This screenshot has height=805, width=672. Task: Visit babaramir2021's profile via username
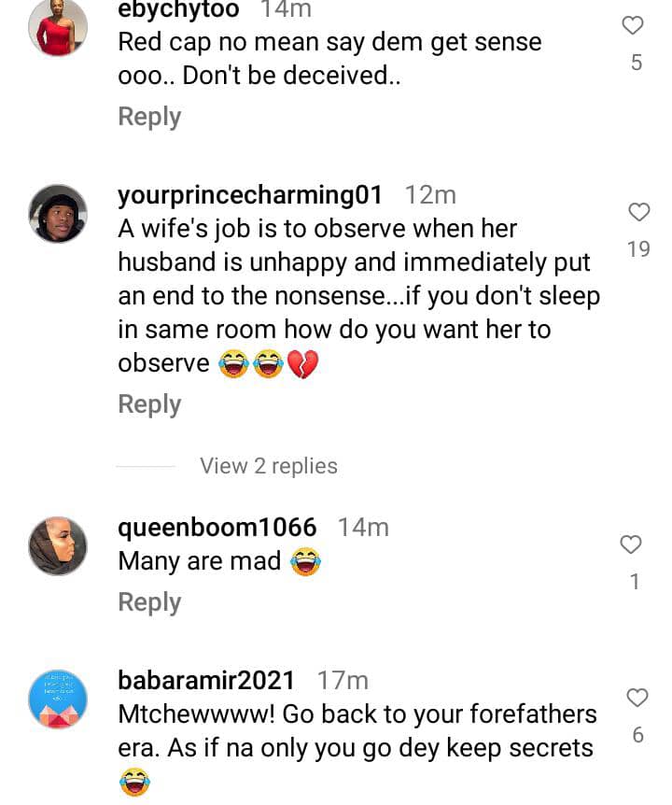tap(206, 681)
